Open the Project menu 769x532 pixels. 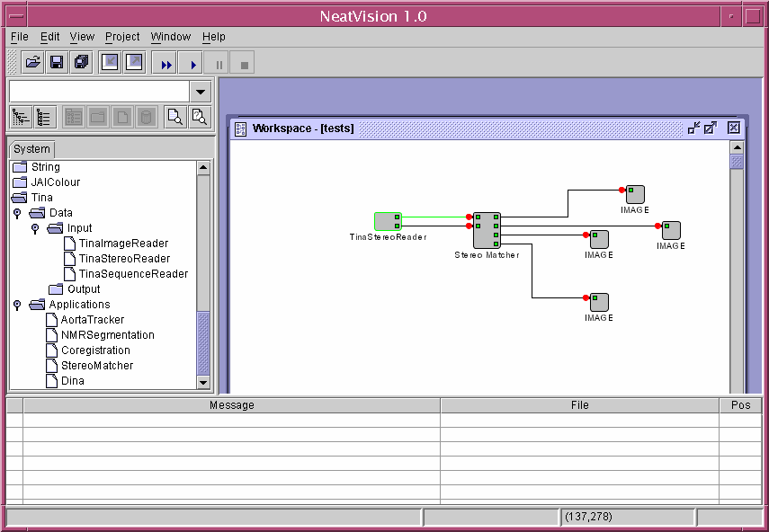(x=122, y=37)
